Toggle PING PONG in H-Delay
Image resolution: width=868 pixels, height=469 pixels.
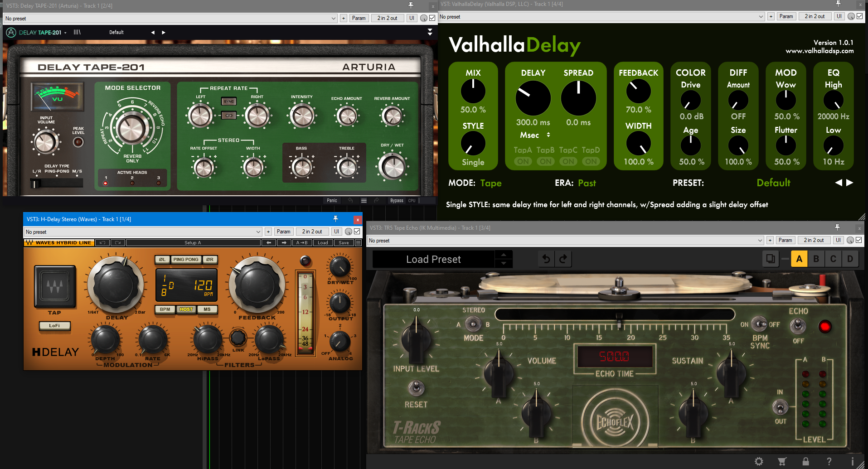[186, 260]
